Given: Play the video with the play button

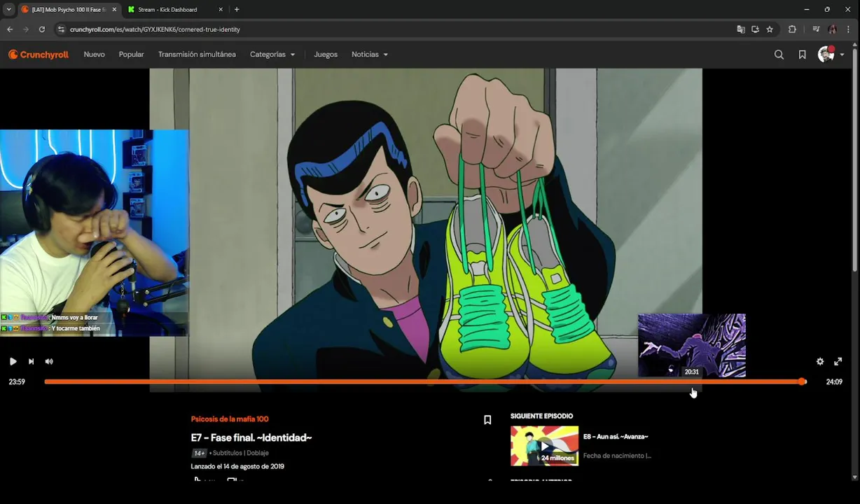Looking at the screenshot, I should click(13, 361).
